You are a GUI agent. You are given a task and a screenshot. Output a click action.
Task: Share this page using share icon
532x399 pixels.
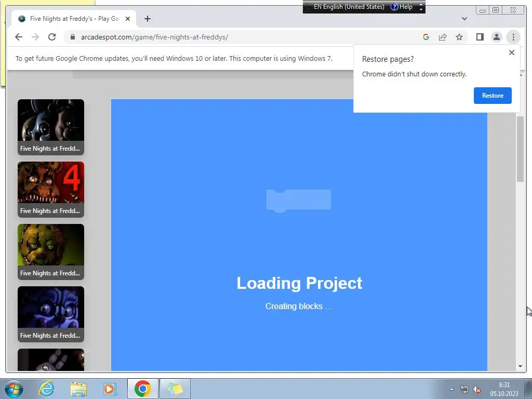(443, 37)
